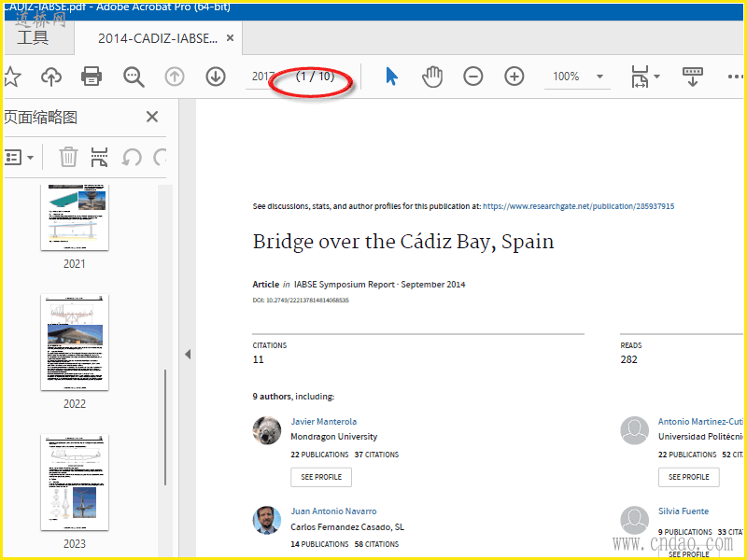Rotate pages counterclockwise icon
The width and height of the screenshot is (747, 560).
click(x=132, y=157)
